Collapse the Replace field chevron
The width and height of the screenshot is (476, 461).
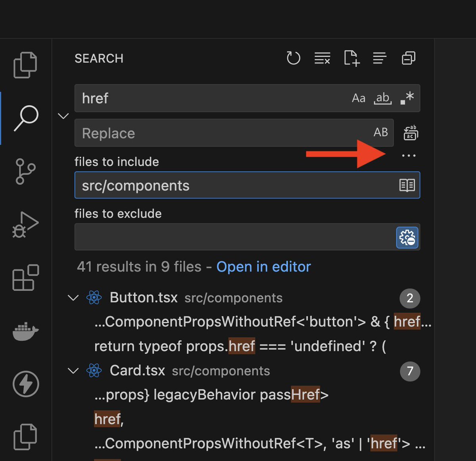pos(63,116)
